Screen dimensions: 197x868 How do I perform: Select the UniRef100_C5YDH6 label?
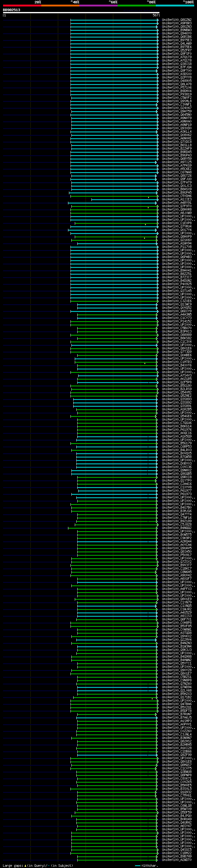click(177, 196)
